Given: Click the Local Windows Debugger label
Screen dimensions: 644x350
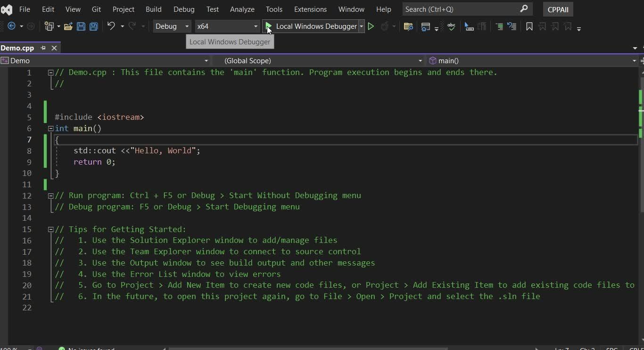Looking at the screenshot, I should [x=316, y=26].
